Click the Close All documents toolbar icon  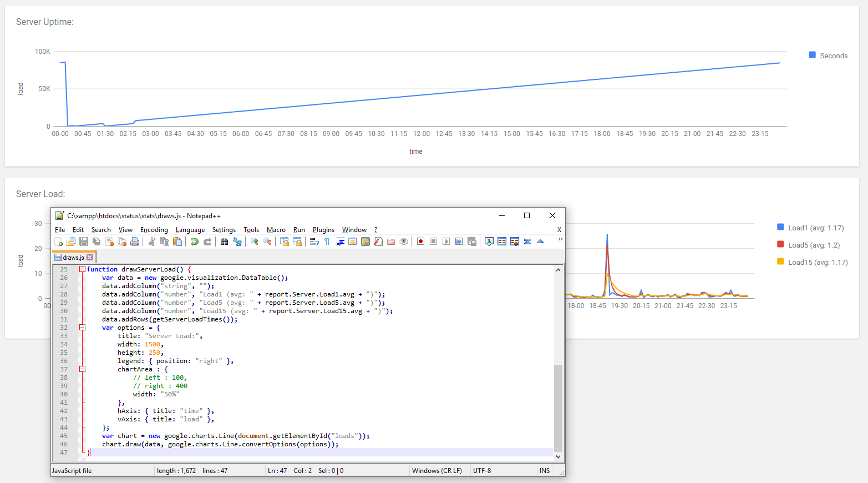(122, 241)
